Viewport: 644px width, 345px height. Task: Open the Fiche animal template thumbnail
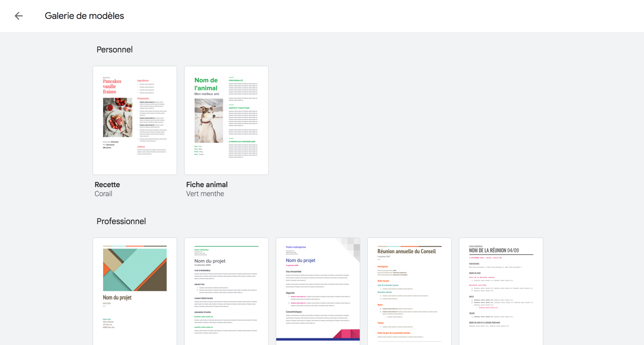point(226,120)
